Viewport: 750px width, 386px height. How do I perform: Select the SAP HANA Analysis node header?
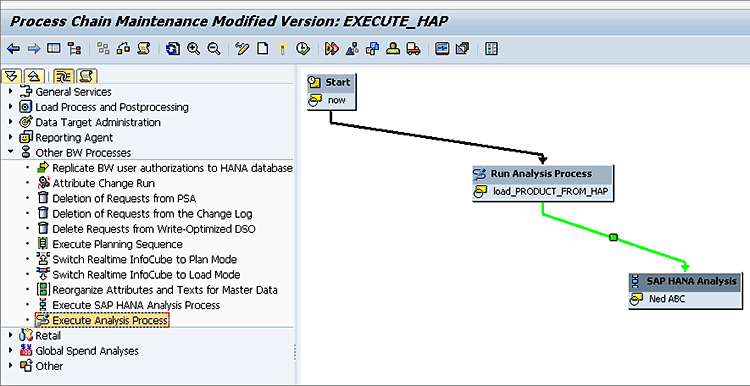click(686, 281)
